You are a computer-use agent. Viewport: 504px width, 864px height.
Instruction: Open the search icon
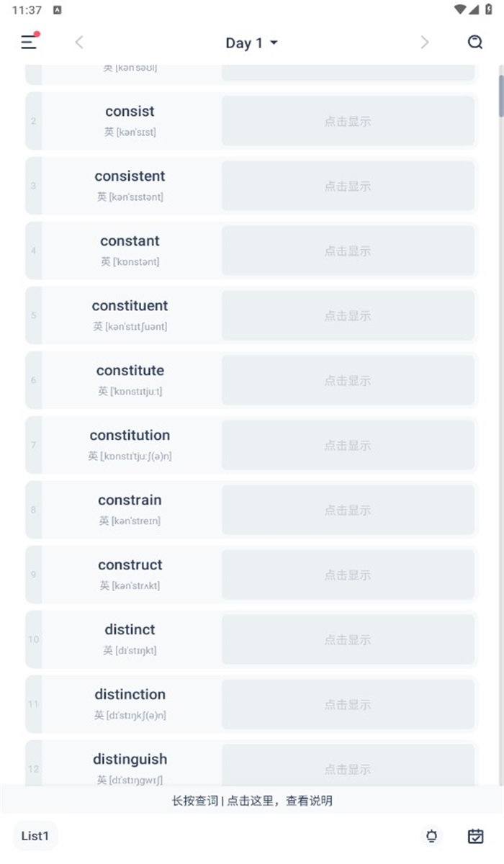coord(475,42)
